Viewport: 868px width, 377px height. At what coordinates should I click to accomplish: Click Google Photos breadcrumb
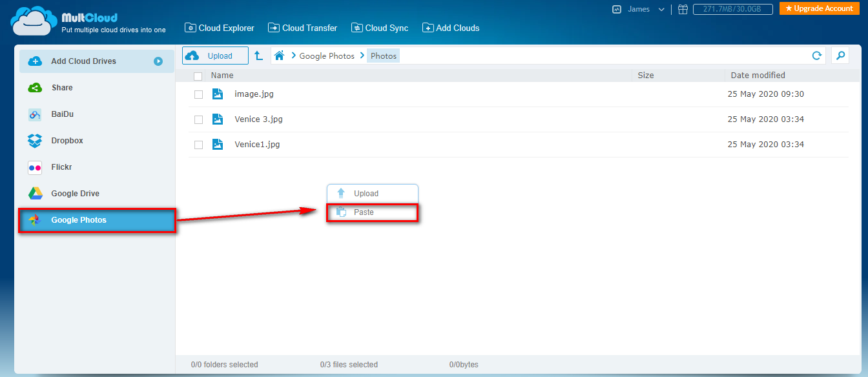[x=327, y=56]
